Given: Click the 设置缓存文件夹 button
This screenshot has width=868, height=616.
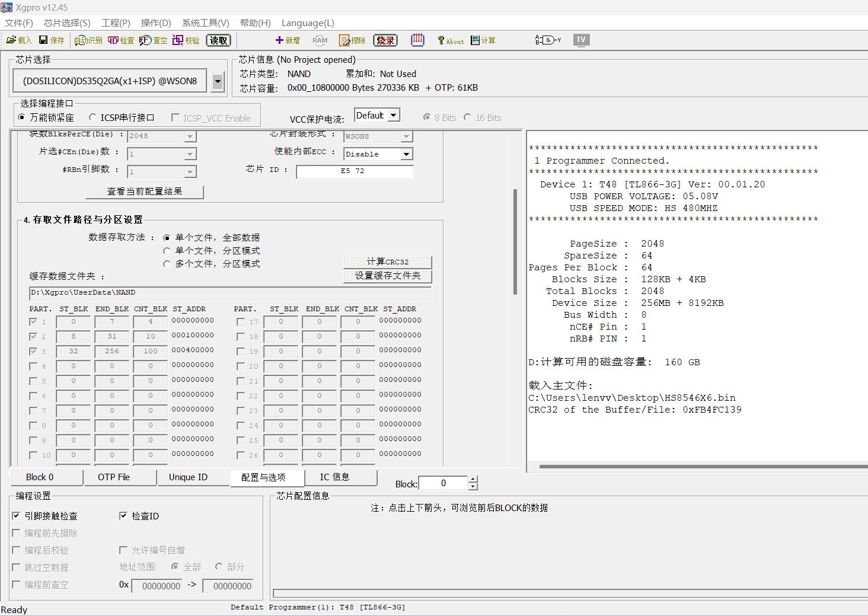Looking at the screenshot, I should [x=387, y=276].
